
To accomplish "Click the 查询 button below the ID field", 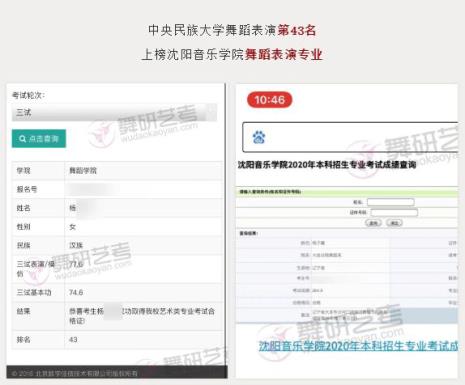I will (x=373, y=223).
